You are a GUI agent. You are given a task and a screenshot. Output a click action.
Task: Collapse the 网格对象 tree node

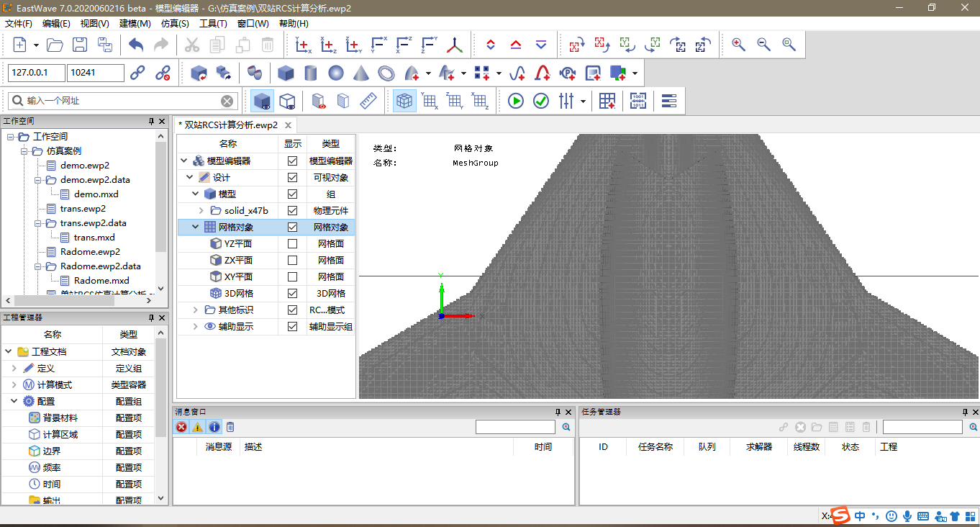click(196, 227)
